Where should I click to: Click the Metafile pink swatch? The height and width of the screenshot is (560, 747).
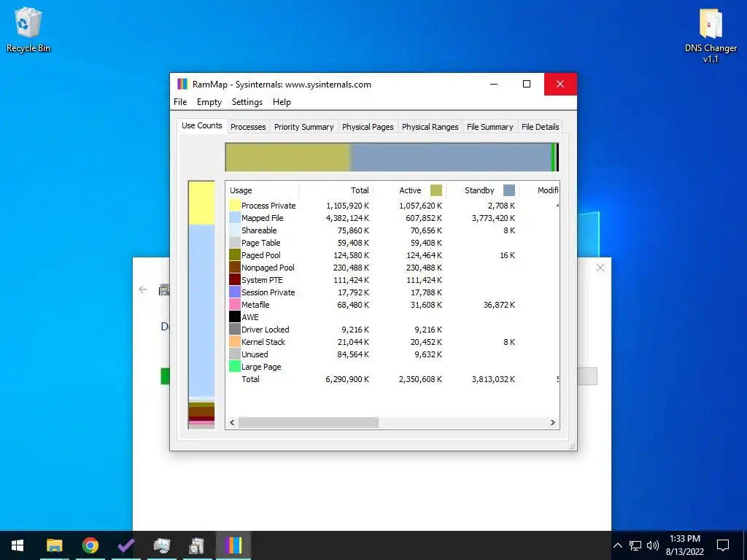coord(235,305)
